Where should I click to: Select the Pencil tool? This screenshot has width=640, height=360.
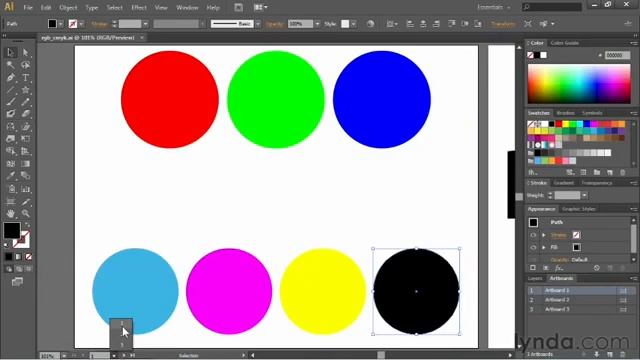click(x=25, y=102)
